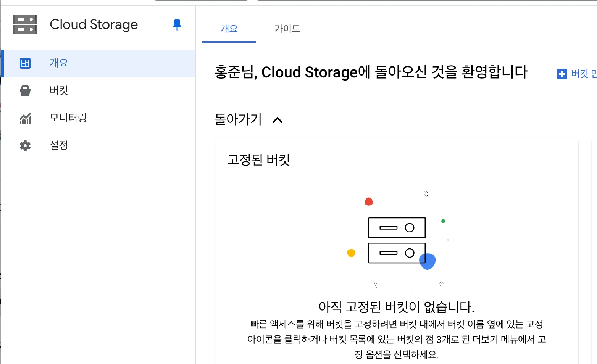Click the description text about pinning buckets
Viewport: 597px width, 364px height.
pos(397,339)
